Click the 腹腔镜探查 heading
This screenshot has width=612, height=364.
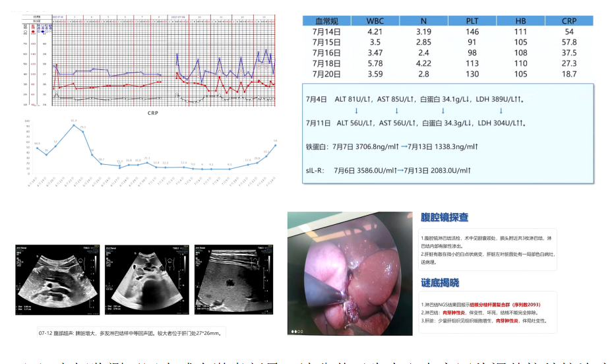(444, 217)
